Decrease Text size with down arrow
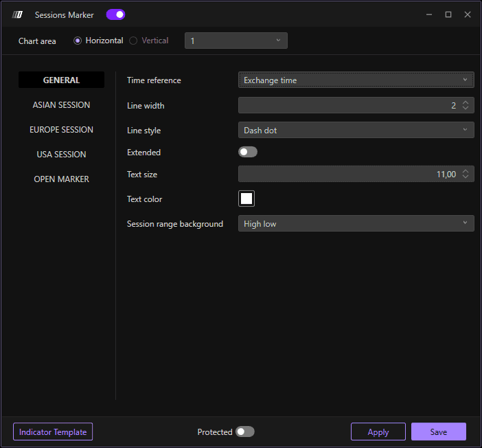 [466, 177]
